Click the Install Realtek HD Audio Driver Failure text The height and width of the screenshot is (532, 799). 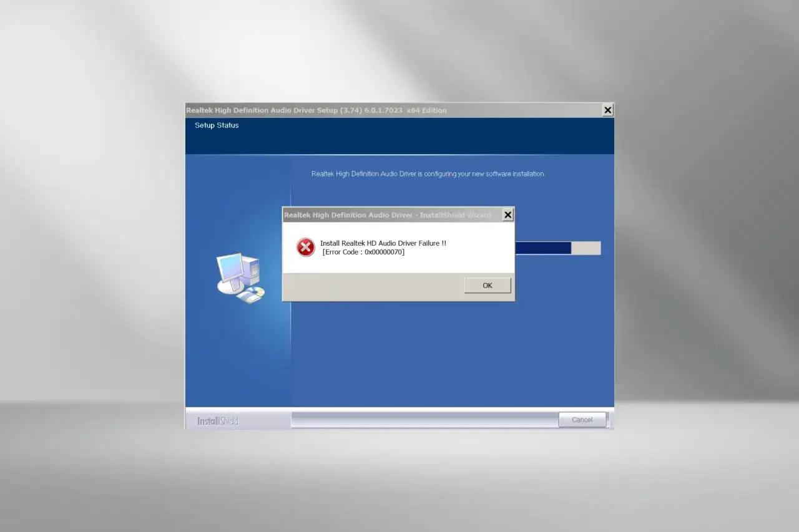pyautogui.click(x=383, y=243)
